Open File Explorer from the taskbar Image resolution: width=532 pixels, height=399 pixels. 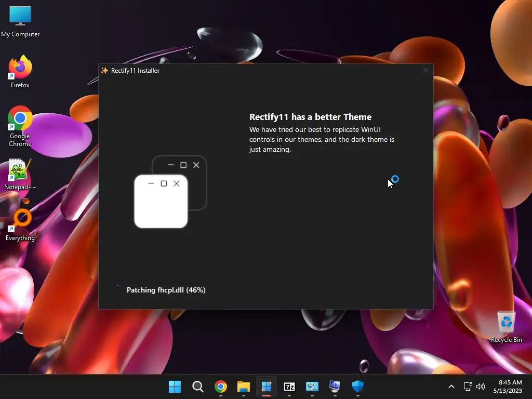(243, 387)
